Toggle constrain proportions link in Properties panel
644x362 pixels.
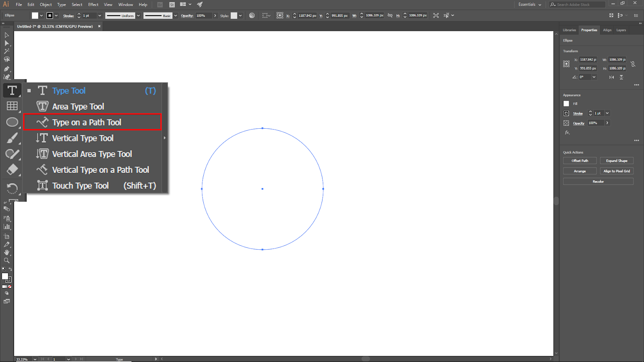[633, 64]
